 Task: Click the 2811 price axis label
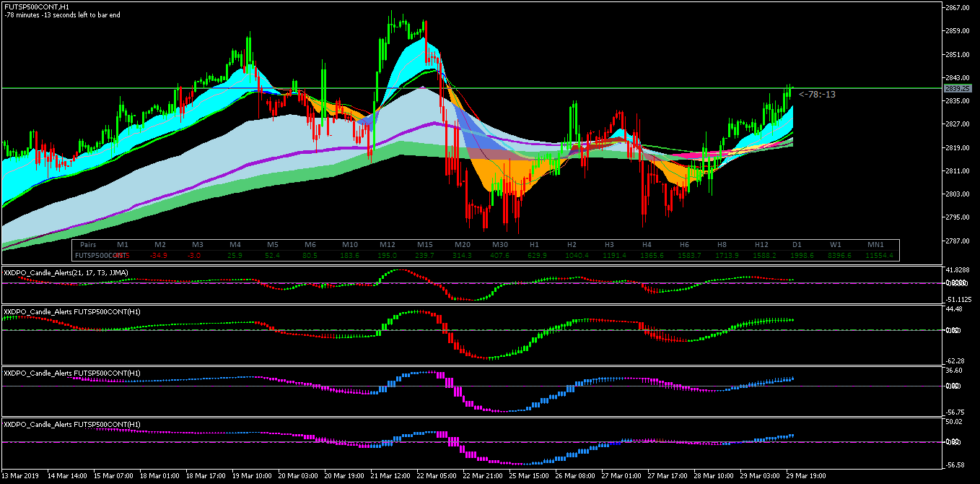957,171
